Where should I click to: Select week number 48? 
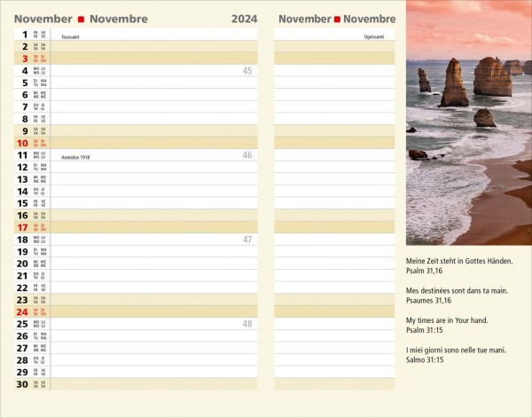246,323
